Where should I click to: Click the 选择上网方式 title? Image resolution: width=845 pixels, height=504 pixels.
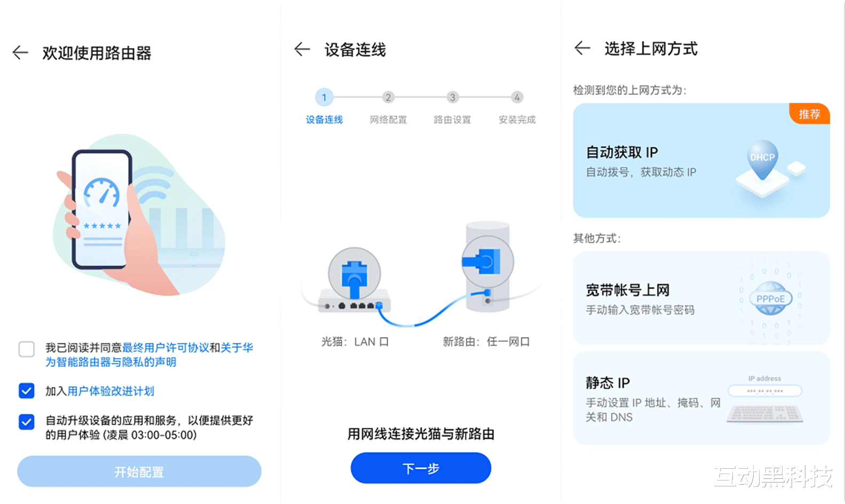click(x=651, y=49)
